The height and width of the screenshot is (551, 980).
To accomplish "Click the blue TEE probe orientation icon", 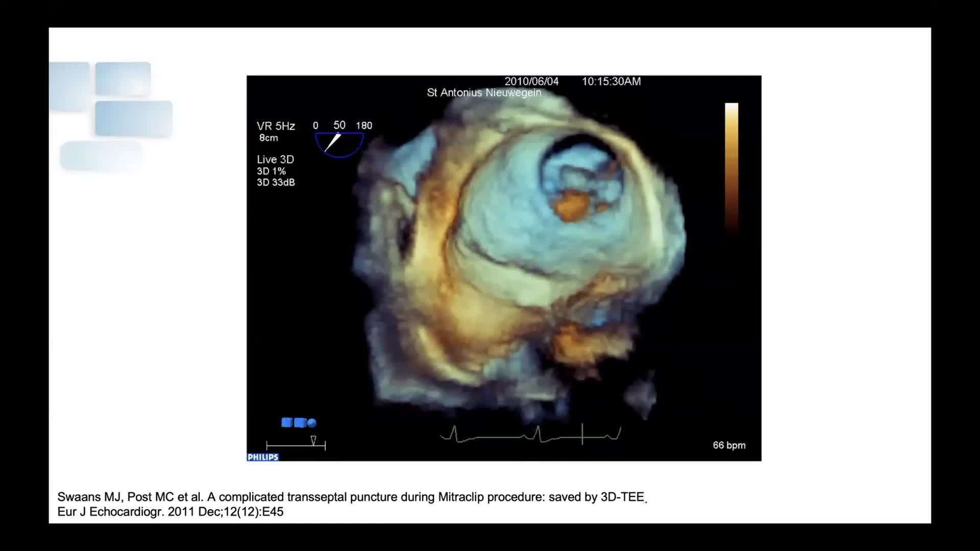I will 299,422.
